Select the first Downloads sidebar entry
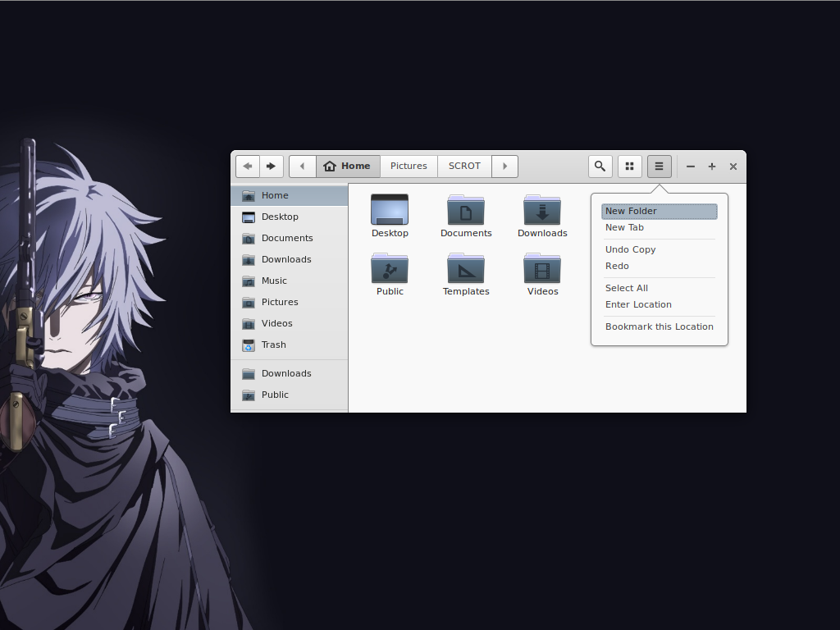The width and height of the screenshot is (840, 630). coord(290,260)
